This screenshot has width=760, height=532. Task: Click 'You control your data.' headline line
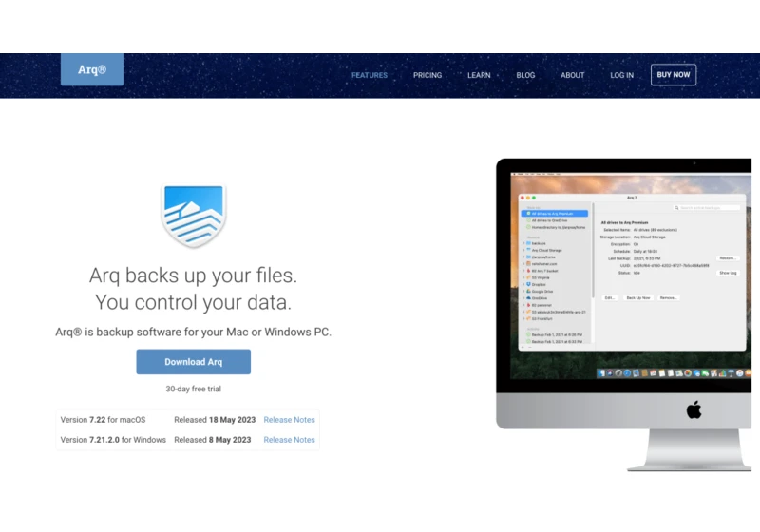coord(194,302)
